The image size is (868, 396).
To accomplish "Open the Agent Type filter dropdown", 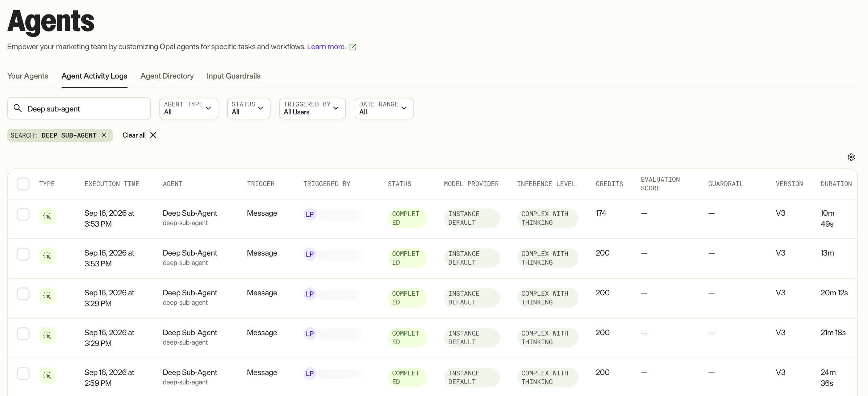I will (x=189, y=108).
